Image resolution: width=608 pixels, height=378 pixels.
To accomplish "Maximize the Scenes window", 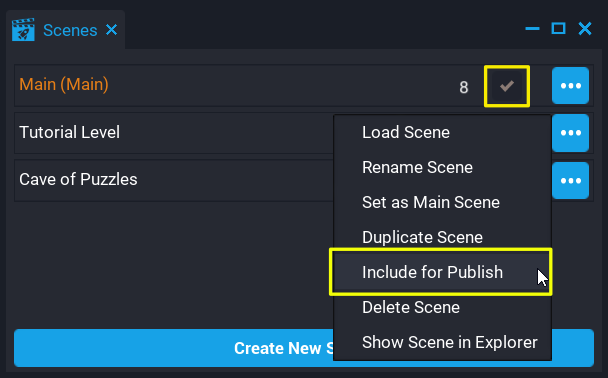I will [558, 28].
